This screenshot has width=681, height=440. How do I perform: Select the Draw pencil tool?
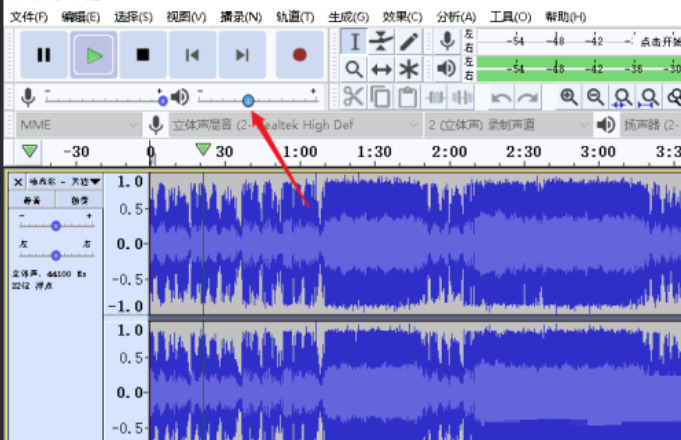coord(408,42)
